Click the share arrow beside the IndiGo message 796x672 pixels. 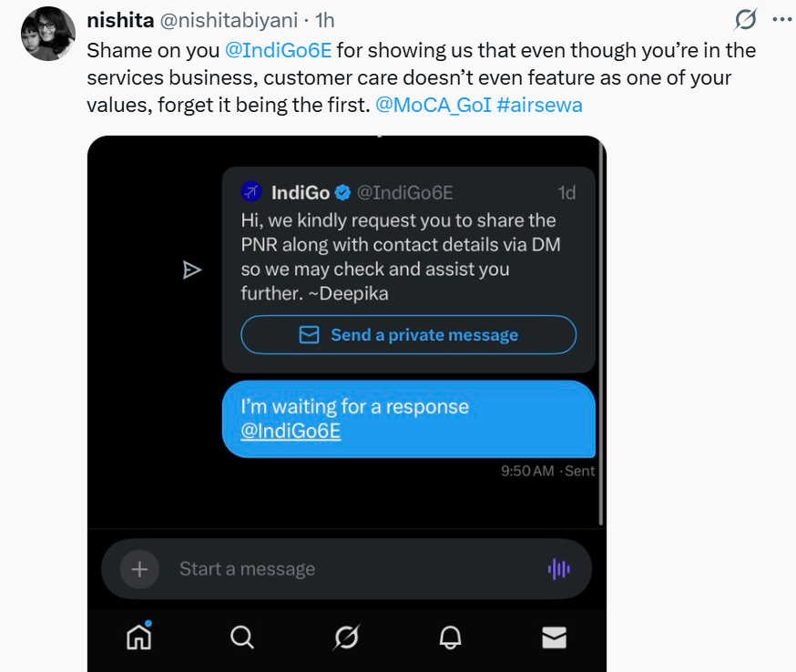click(x=191, y=270)
